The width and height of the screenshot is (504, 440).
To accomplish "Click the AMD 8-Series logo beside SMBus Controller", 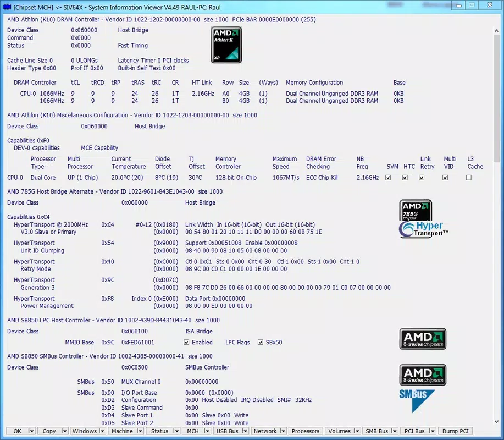I will tap(423, 375).
